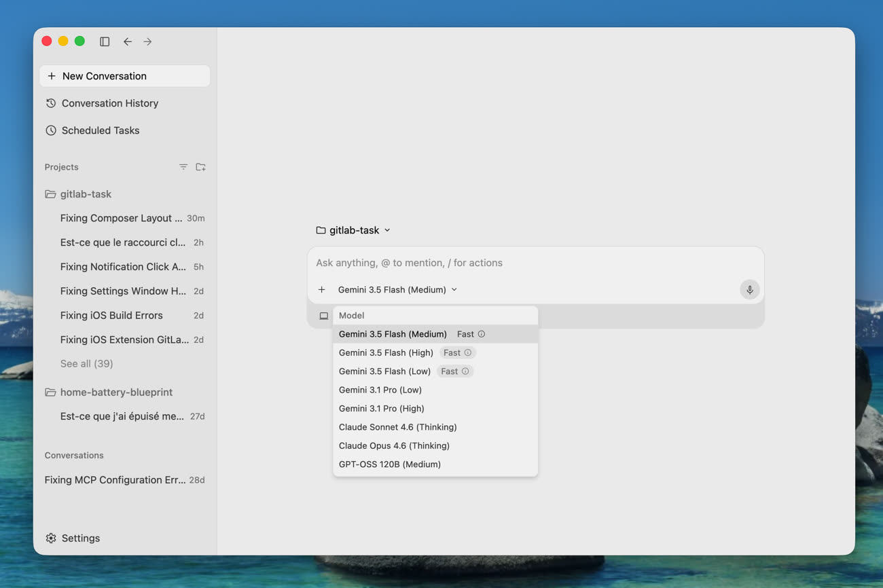Viewport: 883px width, 588px height.
Task: Select Gemini 3.5 Flash (Medium) from model list
Action: pyautogui.click(x=435, y=334)
